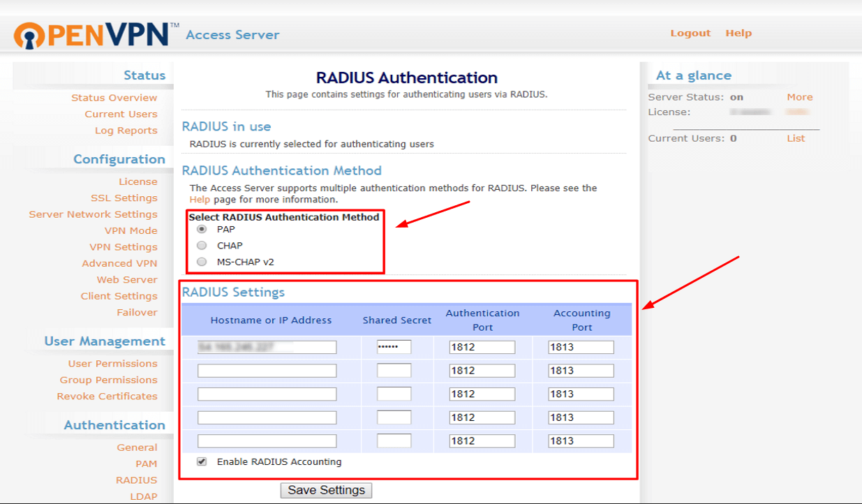Focus first row Accounting Port field
862x504 pixels.
[x=581, y=347]
